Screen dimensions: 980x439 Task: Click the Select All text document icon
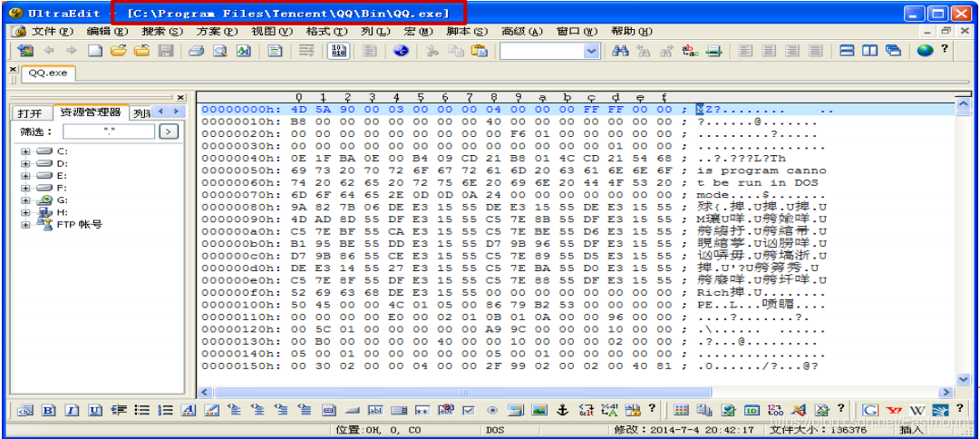click(x=275, y=51)
